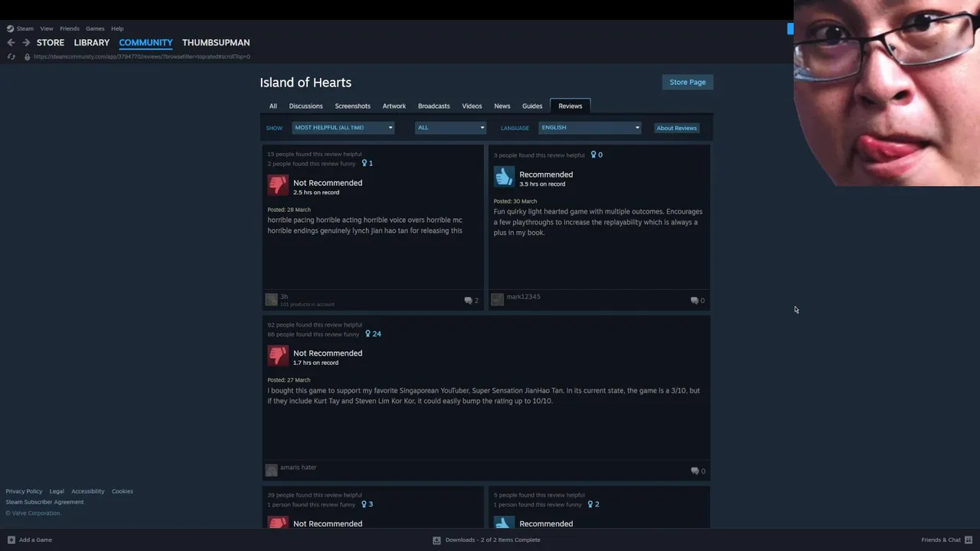Click thumbs-down icon on 1.7 hrs review

coord(277,355)
